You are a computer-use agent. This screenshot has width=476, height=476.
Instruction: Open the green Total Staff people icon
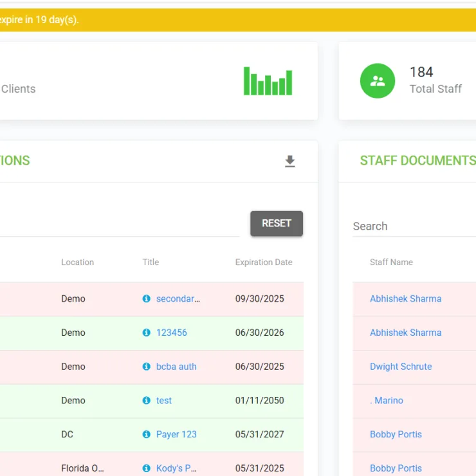tap(378, 81)
